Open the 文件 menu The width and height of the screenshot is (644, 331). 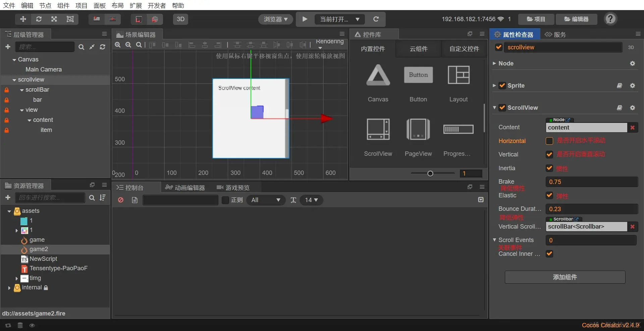click(9, 5)
